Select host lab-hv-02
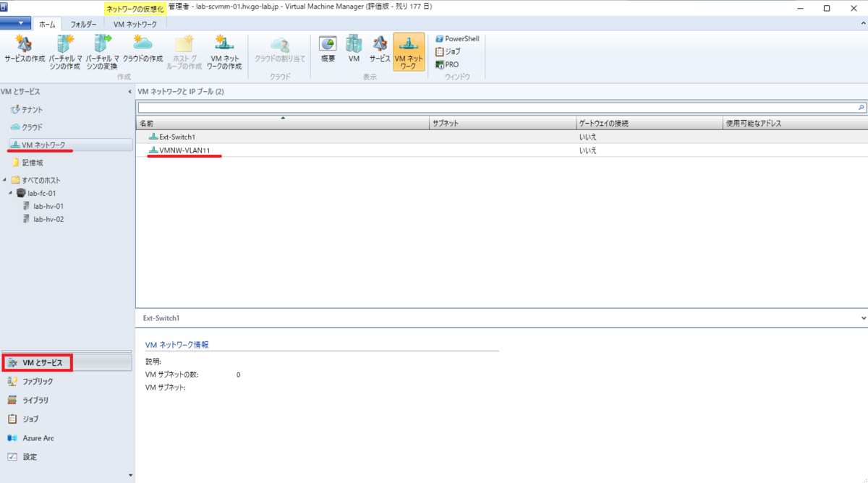This screenshot has height=483, width=868. 44,219
